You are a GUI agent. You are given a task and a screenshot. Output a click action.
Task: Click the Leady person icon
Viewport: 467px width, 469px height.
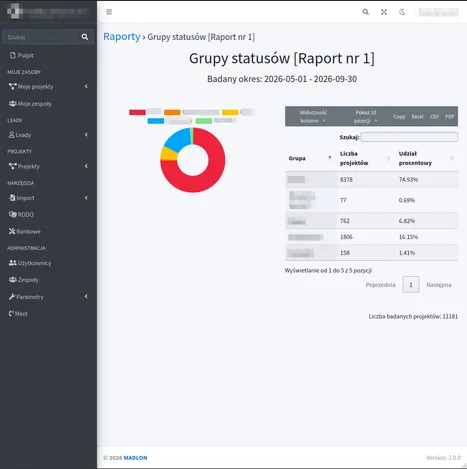click(x=12, y=135)
